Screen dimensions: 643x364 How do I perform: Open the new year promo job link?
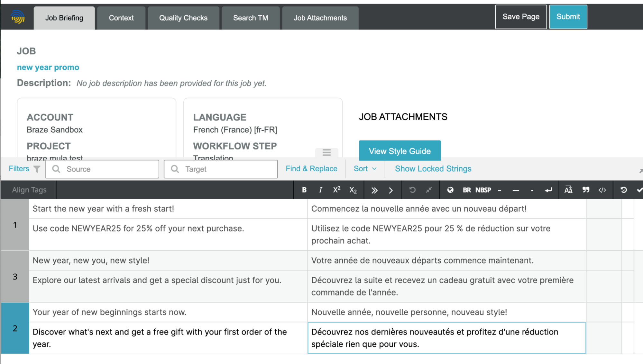[x=48, y=67]
